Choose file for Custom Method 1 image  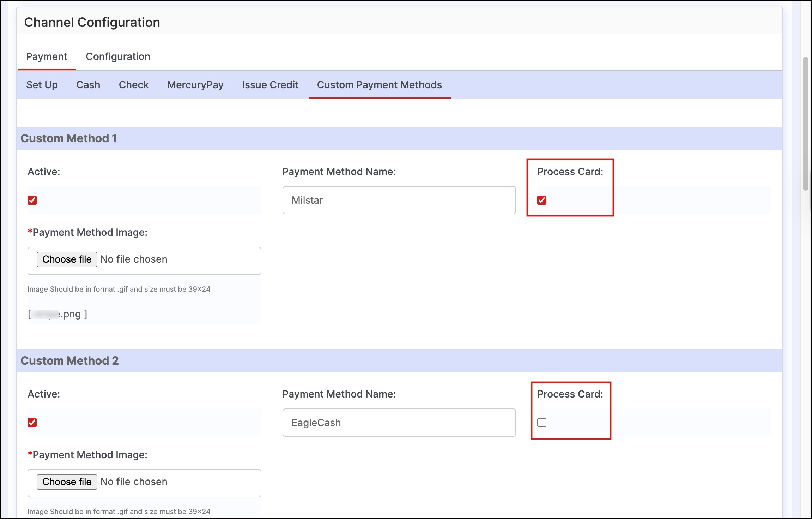click(x=67, y=259)
